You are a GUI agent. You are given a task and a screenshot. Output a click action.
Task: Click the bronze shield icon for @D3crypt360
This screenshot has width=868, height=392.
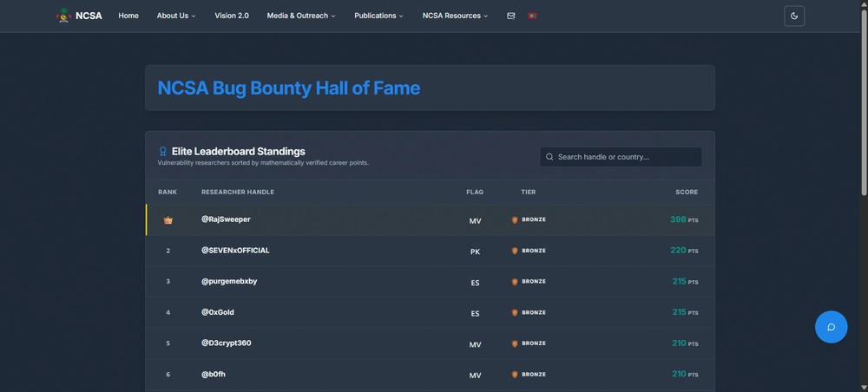515,343
